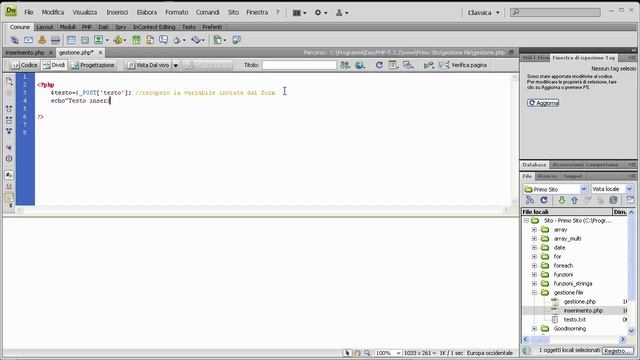Insert a server-side include icon
The image size is (640, 360).
[x=150, y=40]
